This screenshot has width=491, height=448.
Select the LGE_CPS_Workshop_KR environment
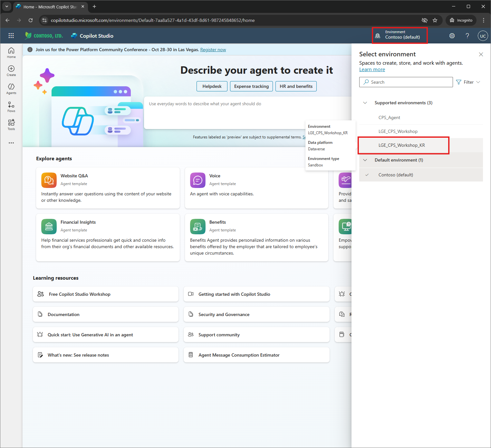(421, 145)
